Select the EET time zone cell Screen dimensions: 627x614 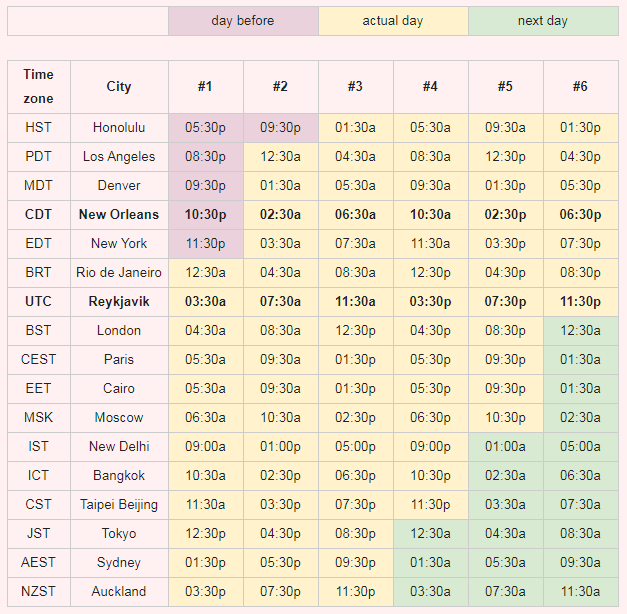tap(39, 389)
